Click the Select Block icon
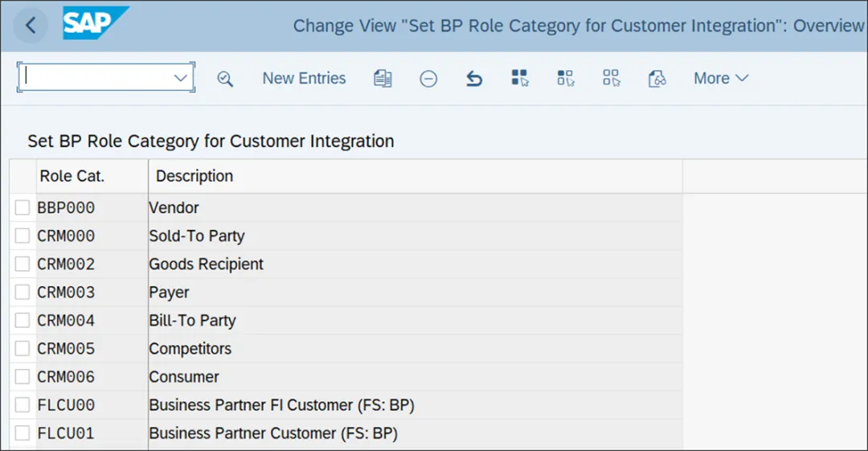The height and width of the screenshot is (451, 868). pyautogui.click(x=566, y=79)
